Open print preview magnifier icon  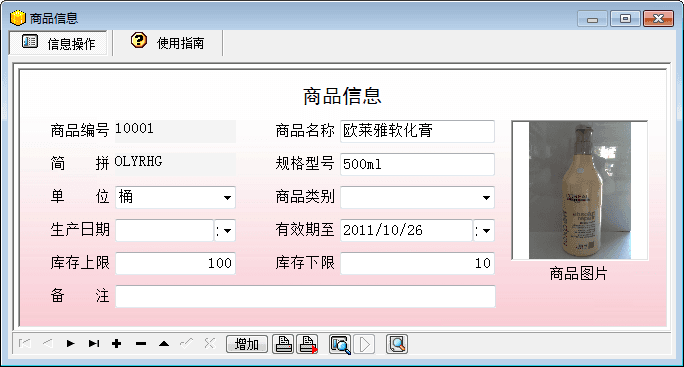(x=340, y=344)
